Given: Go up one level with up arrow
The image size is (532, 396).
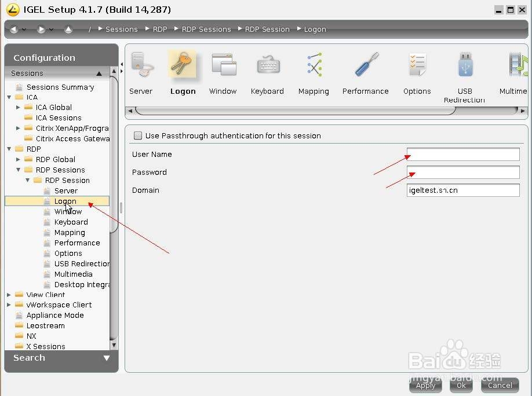Looking at the screenshot, I should pos(68,30).
